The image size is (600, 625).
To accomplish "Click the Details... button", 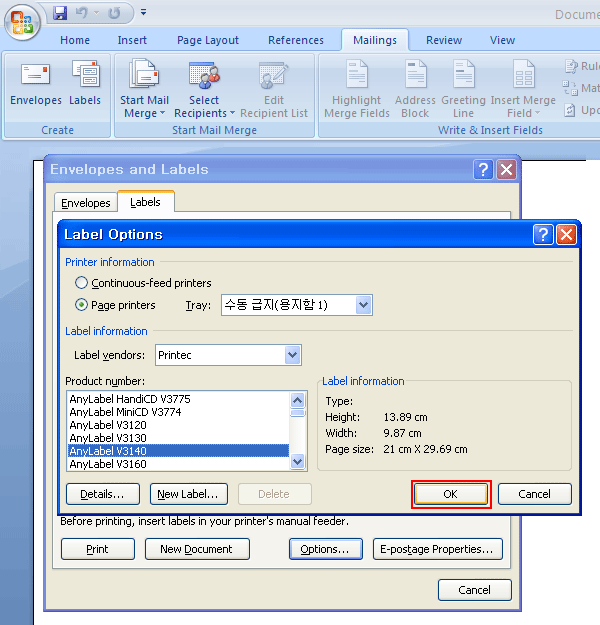I will tap(103, 494).
